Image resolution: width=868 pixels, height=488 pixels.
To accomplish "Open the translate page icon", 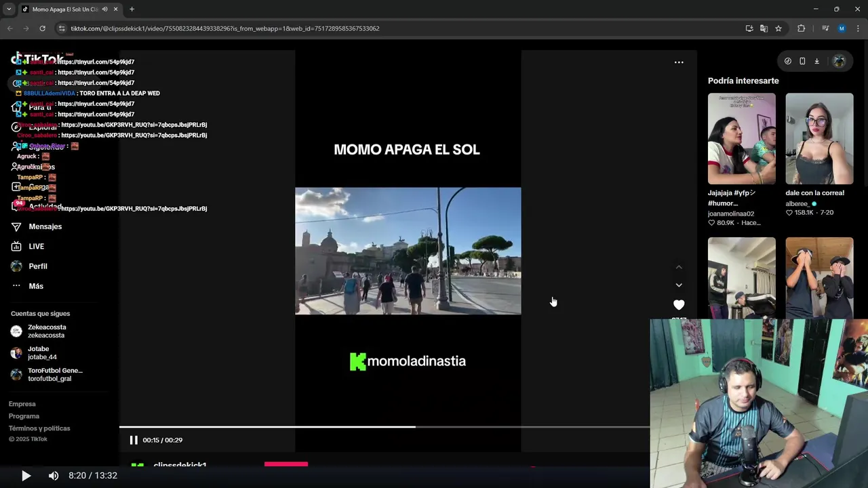I will (764, 28).
